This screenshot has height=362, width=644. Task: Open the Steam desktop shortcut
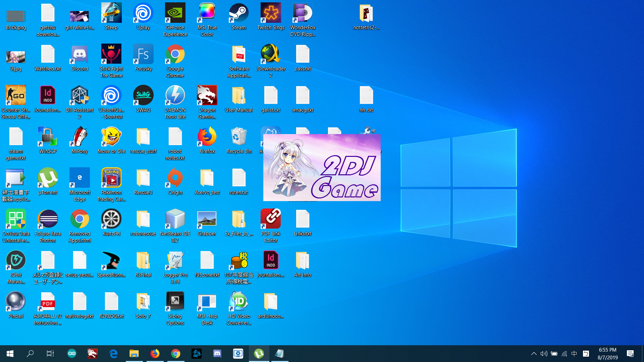(239, 17)
